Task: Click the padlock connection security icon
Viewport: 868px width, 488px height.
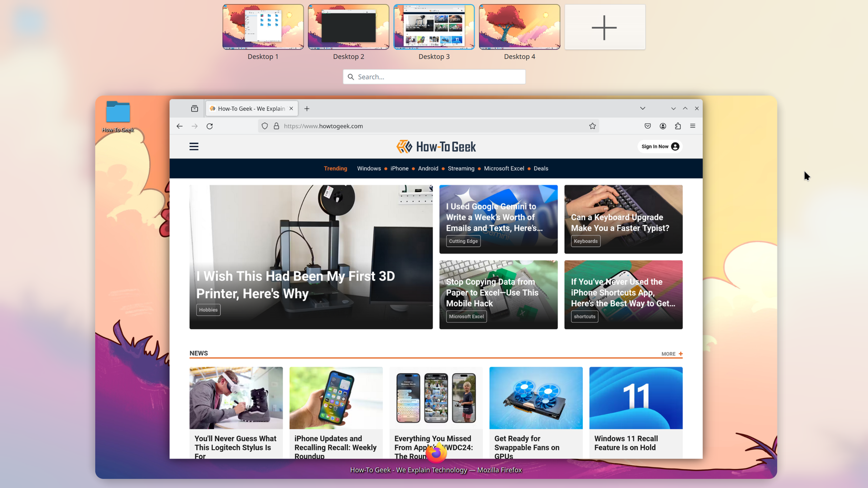Action: 277,126
